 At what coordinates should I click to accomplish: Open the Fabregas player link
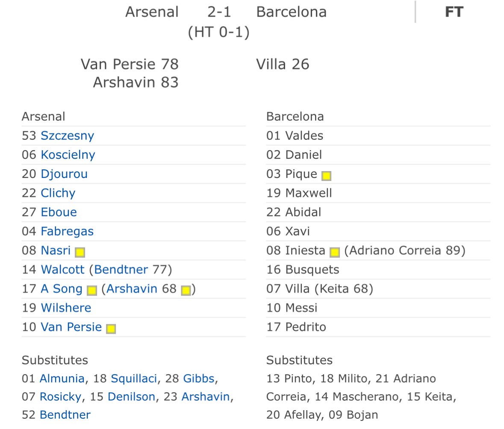click(x=67, y=231)
